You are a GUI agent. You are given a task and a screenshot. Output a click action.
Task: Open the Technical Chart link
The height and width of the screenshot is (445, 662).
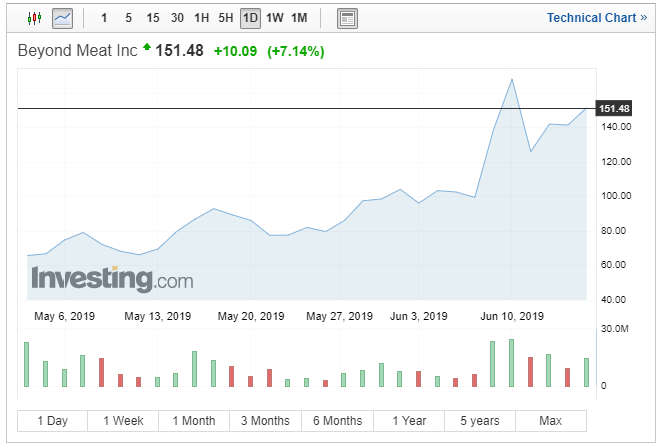point(597,18)
